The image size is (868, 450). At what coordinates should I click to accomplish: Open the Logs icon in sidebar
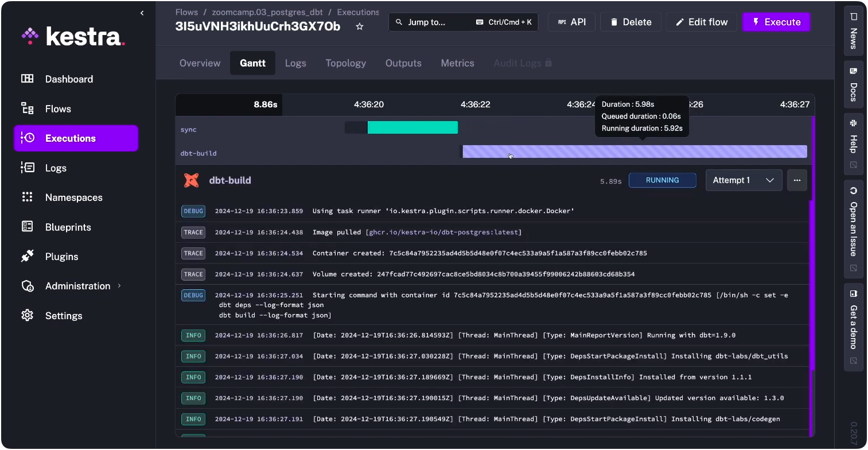click(27, 168)
